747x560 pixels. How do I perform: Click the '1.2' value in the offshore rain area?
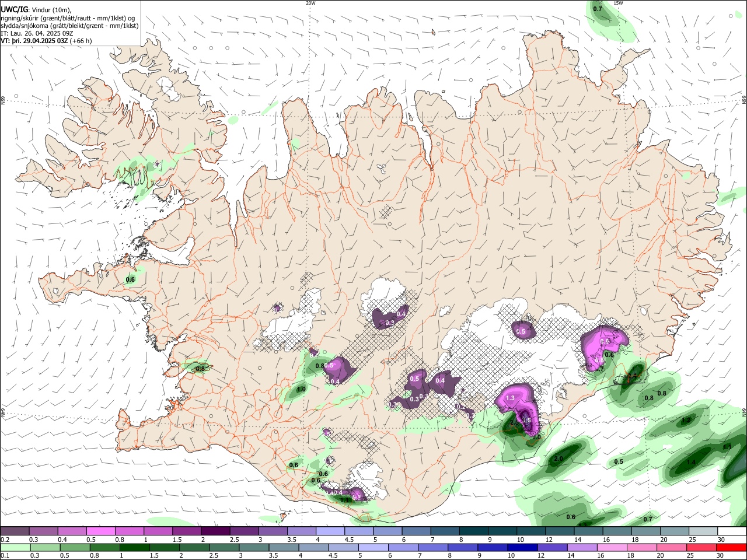(686, 420)
